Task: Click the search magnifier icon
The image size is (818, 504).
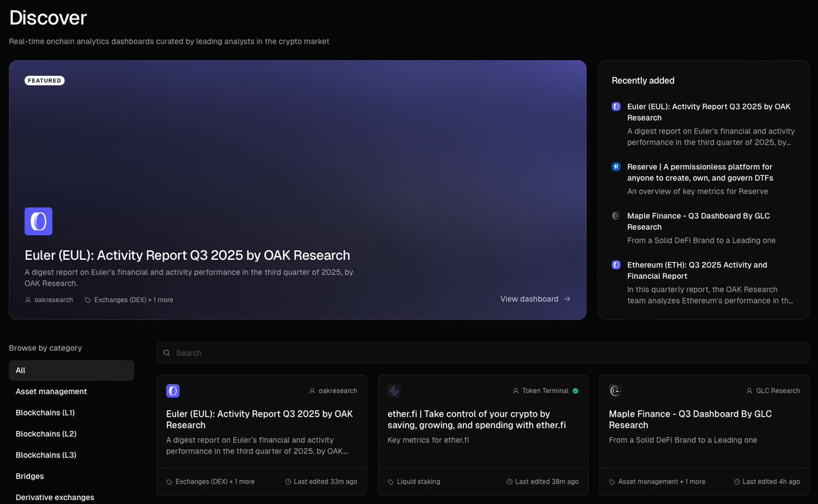Action: tap(167, 353)
